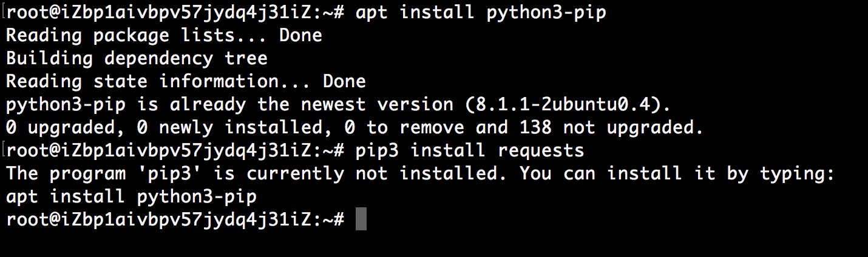
Task: Click the word 'Done' after package lists
Action: pos(300,36)
